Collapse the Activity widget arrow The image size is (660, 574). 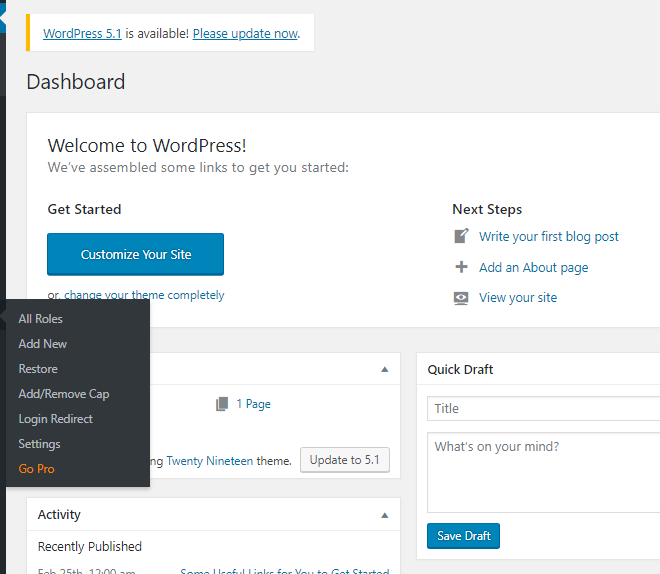pos(384,515)
